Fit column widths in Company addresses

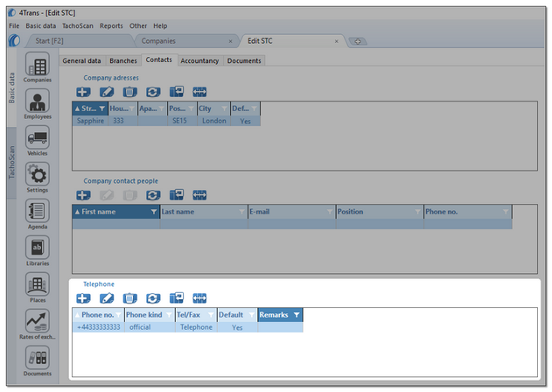point(199,92)
